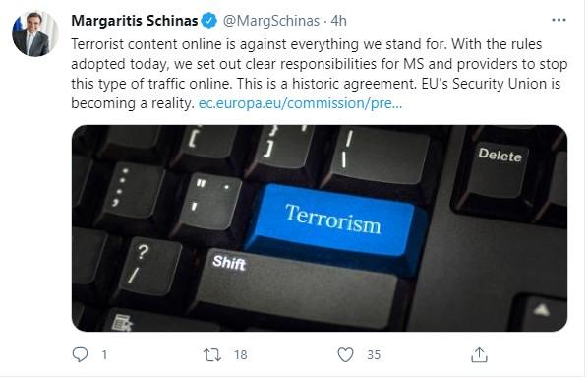Click the reply speech bubble icon

click(x=80, y=354)
